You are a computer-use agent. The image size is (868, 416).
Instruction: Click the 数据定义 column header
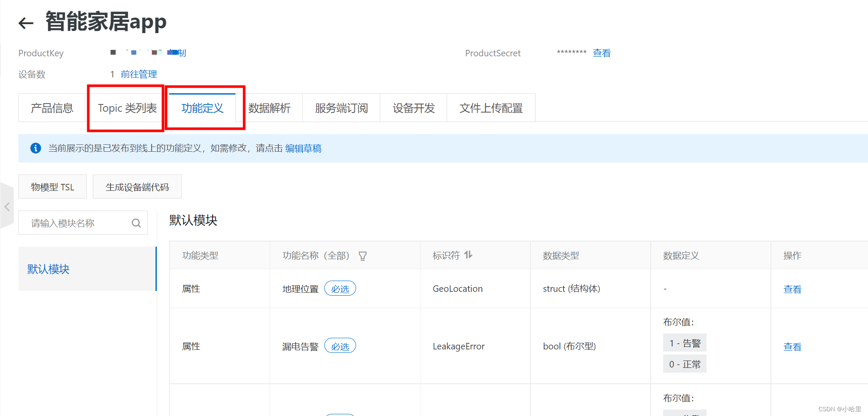(681, 256)
